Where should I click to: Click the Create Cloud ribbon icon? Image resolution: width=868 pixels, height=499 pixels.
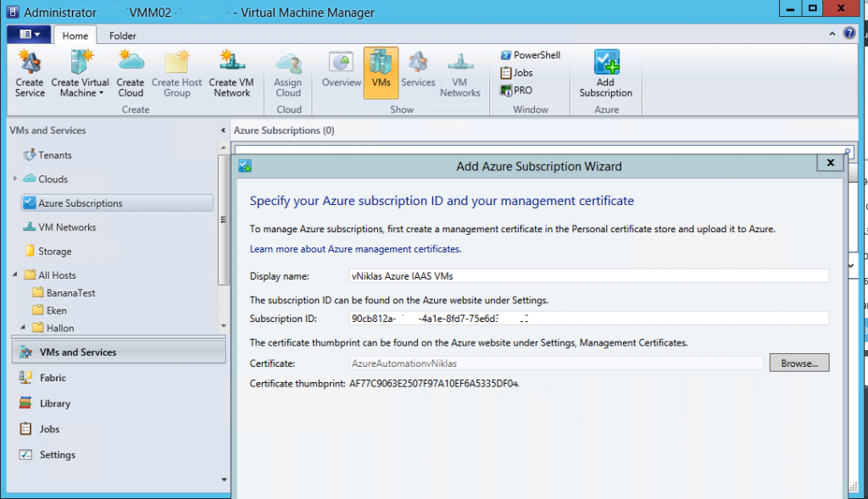(131, 74)
